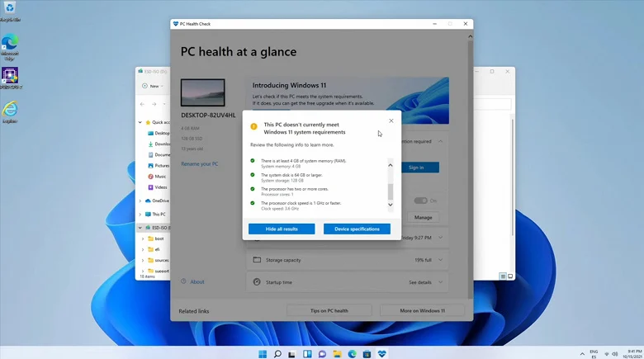The height and width of the screenshot is (359, 644).
Task: Open Microsoft Edge from the taskbar
Action: coord(352,354)
